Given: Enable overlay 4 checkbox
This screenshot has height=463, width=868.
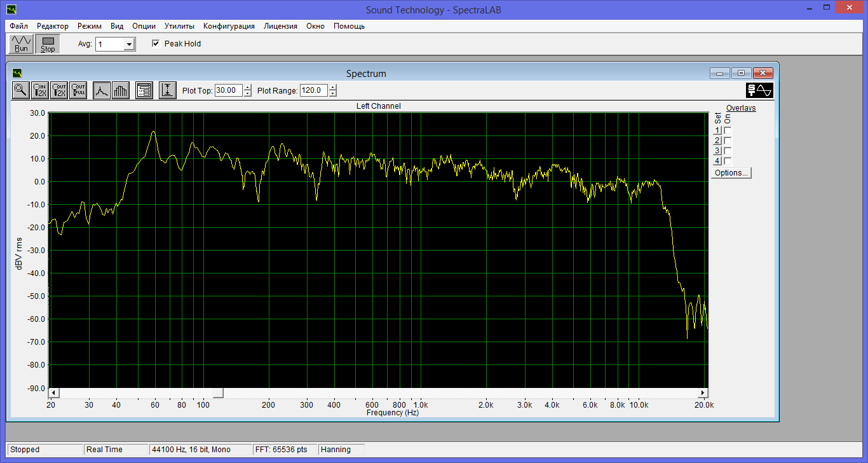Looking at the screenshot, I should (x=728, y=161).
